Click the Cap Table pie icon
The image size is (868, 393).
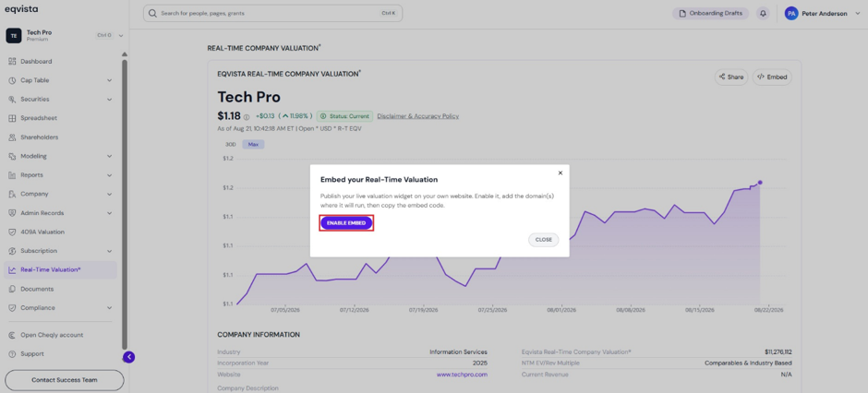click(x=12, y=80)
